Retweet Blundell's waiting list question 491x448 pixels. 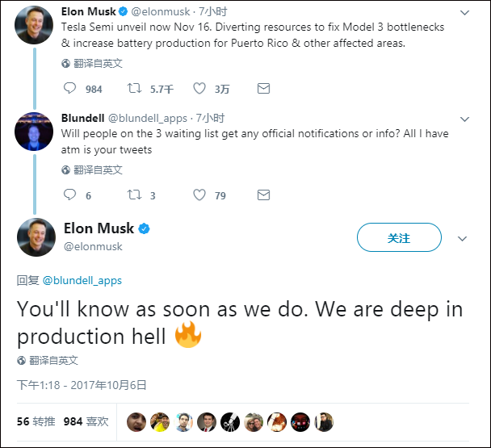point(134,195)
